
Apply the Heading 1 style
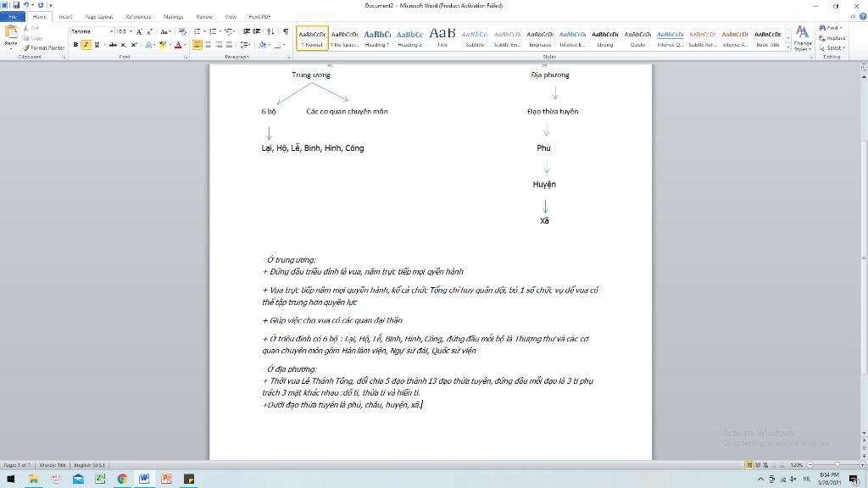click(377, 37)
